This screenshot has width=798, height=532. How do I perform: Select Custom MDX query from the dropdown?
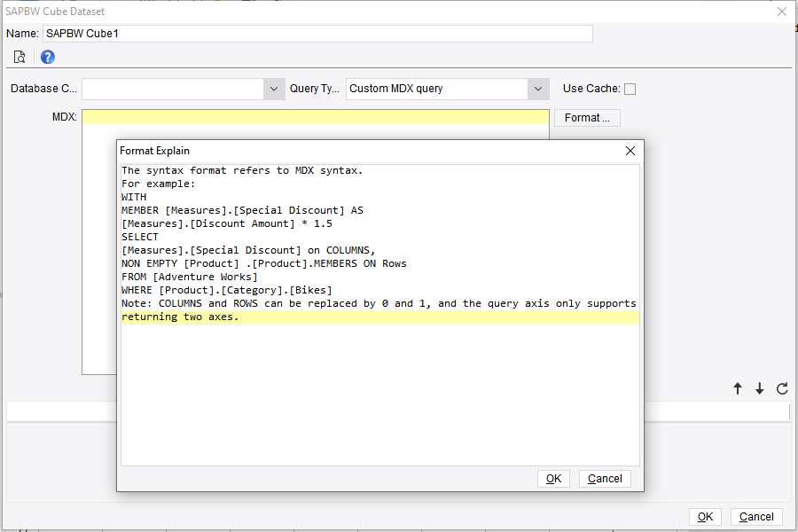(x=434, y=89)
